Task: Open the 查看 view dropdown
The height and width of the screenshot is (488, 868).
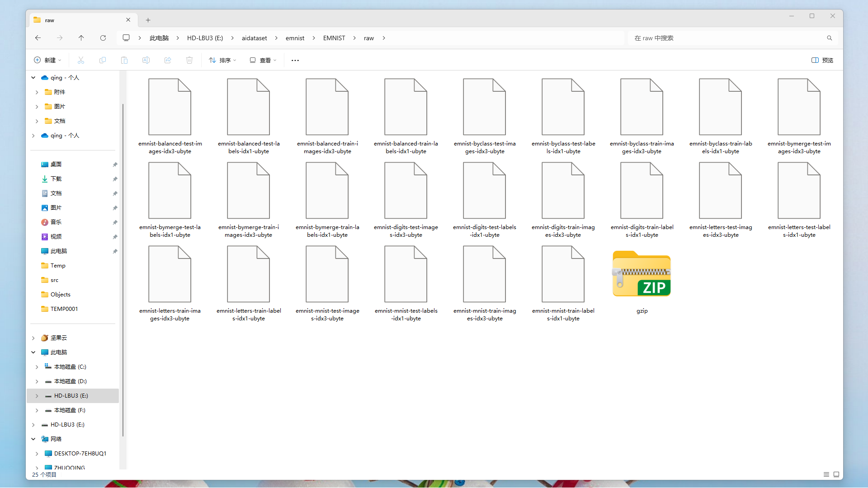Action: click(x=263, y=60)
